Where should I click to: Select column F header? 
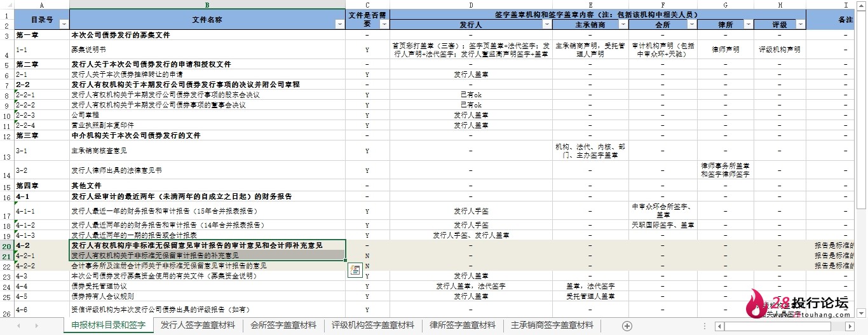click(663, 4)
